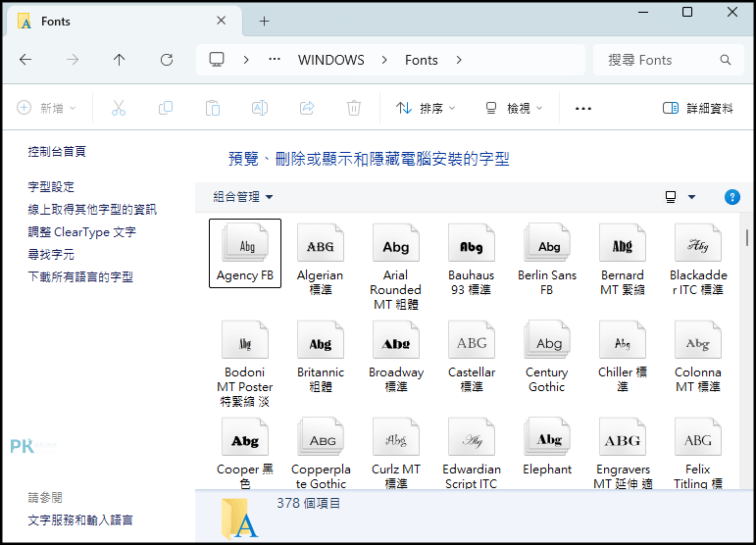Image resolution: width=756 pixels, height=545 pixels.
Task: Click the search magnifier icon
Action: (x=726, y=60)
